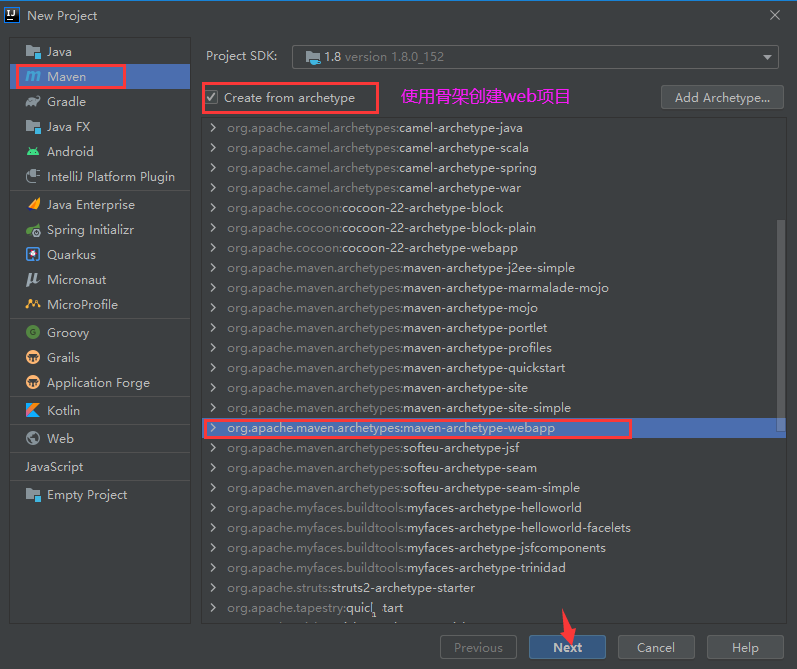Screen dimensions: 797x669
Task: Click the MicroProfile icon
Action: (33, 304)
